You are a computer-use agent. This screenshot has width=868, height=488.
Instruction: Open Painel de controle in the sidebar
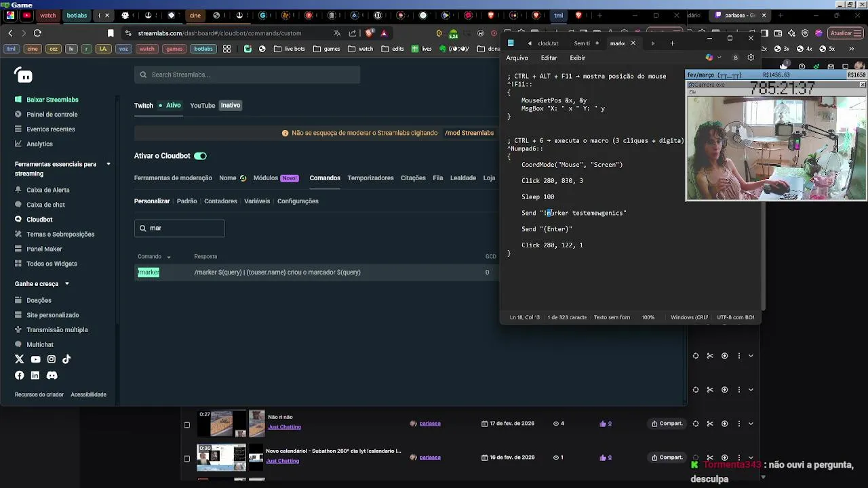52,115
